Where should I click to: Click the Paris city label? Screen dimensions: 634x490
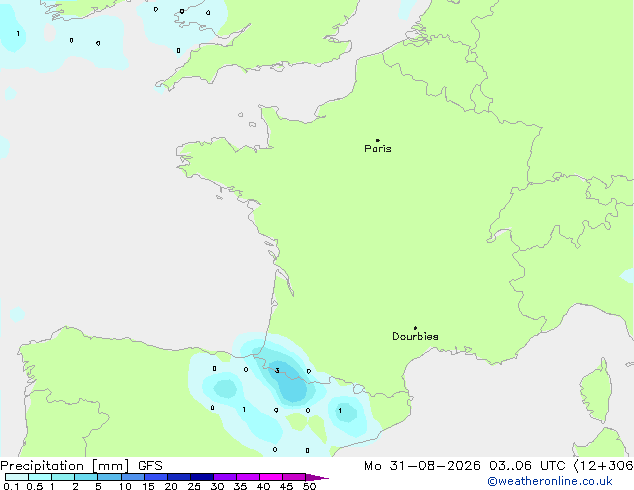378,149
